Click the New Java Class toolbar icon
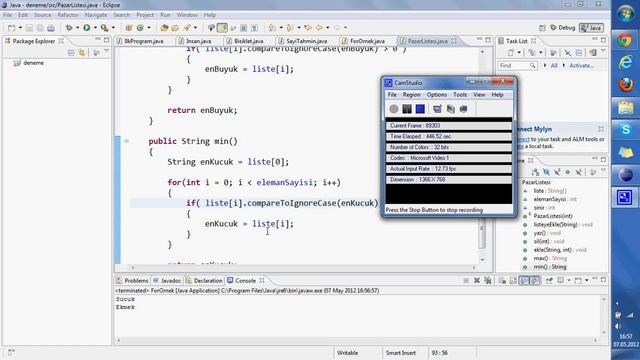The width and height of the screenshot is (640, 360). [x=140, y=28]
